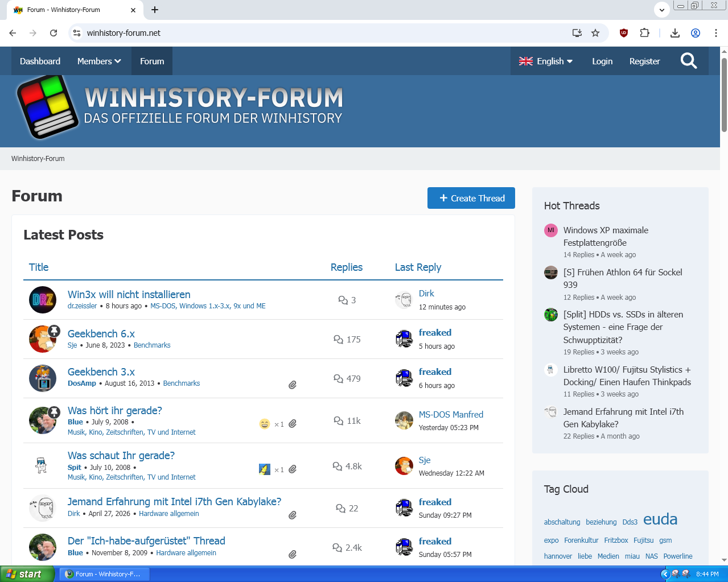The width and height of the screenshot is (728, 582).
Task: Open the Chrome three-dot menu
Action: (x=716, y=33)
